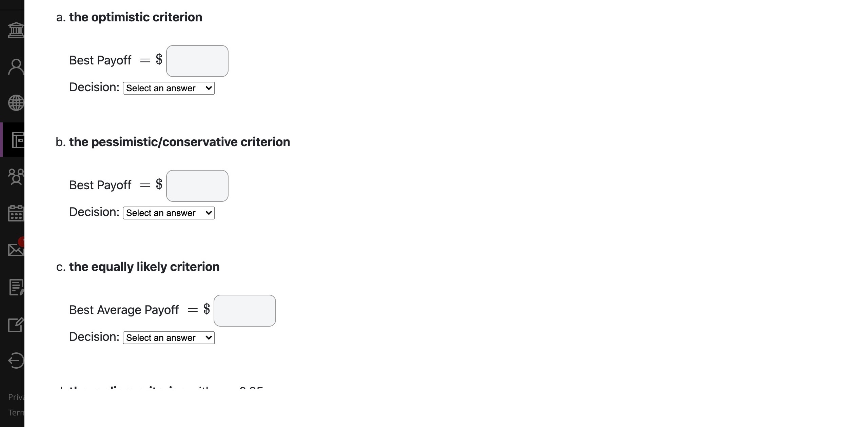Click the Best Payoff field for optimistic criterion
The height and width of the screenshot is (427, 868).
pyautogui.click(x=197, y=61)
